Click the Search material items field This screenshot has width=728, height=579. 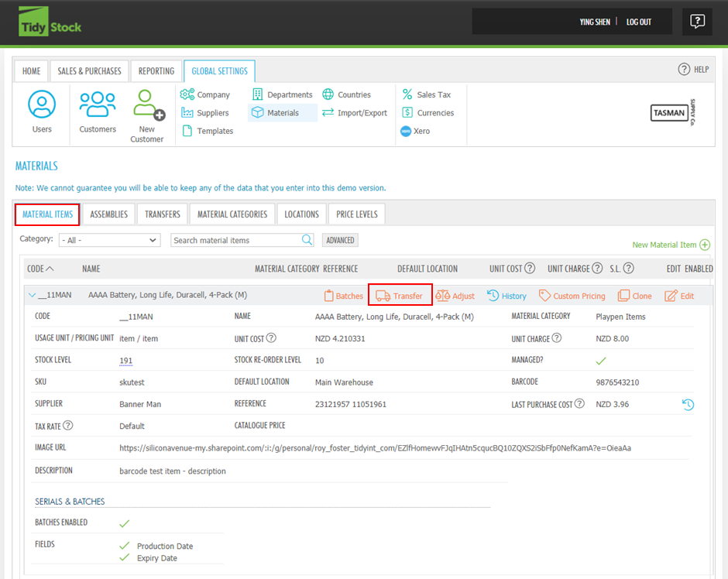tap(235, 240)
